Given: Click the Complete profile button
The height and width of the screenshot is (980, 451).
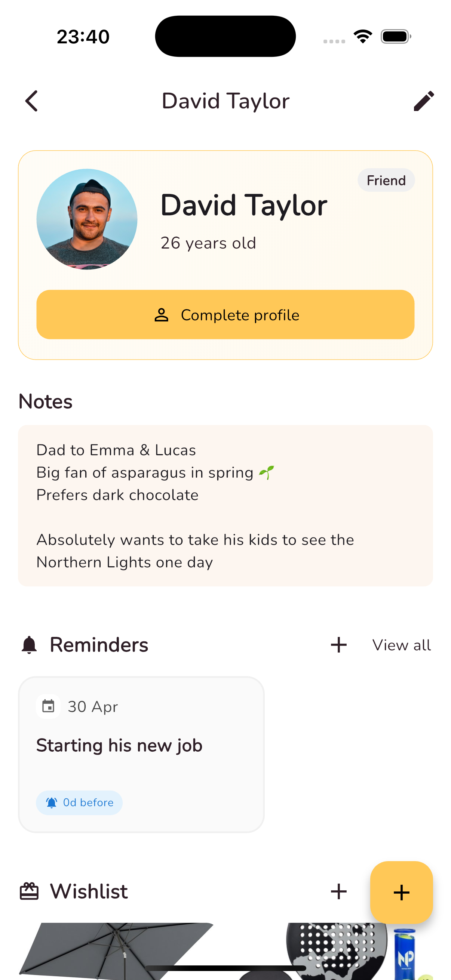Looking at the screenshot, I should [225, 315].
